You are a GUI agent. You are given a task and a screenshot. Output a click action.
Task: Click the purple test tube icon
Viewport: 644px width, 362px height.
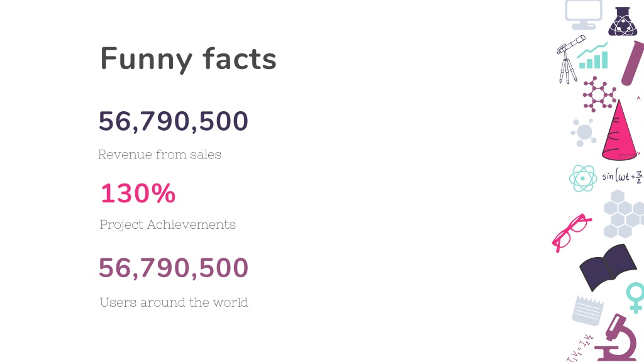click(633, 63)
